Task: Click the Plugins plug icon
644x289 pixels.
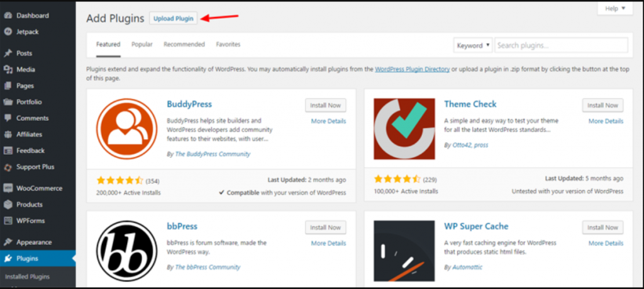Action: point(8,259)
